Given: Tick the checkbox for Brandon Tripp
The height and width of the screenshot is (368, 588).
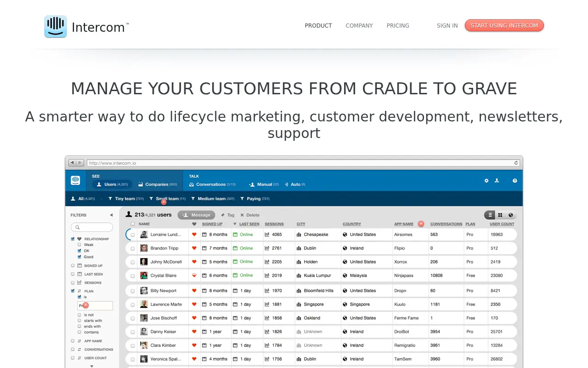Looking at the screenshot, I should (133, 248).
